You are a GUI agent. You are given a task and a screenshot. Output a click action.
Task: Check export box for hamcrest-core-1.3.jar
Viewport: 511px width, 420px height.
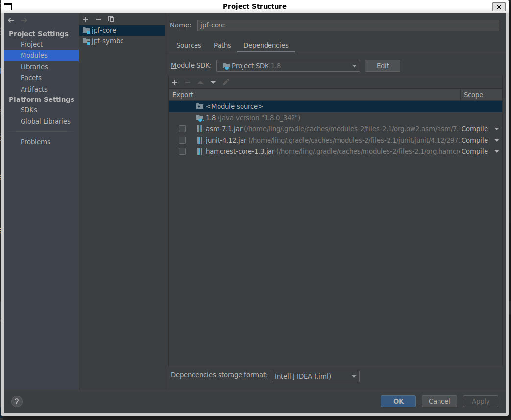coord(182,151)
